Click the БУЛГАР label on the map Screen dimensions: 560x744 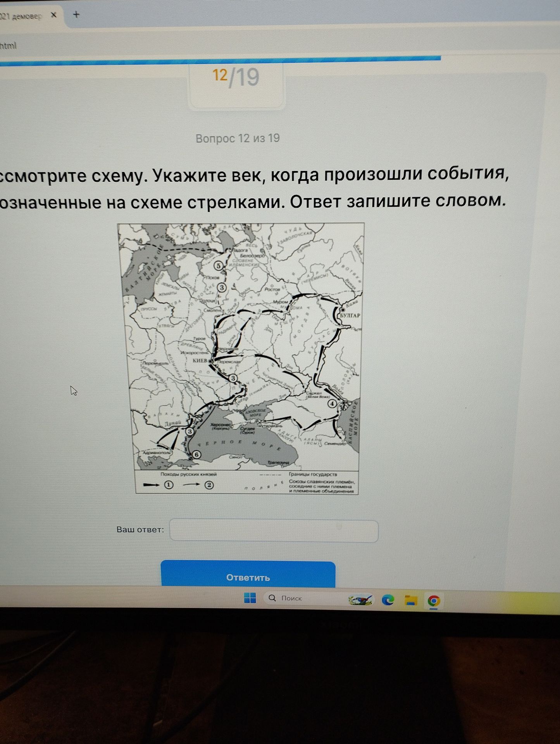(x=350, y=315)
